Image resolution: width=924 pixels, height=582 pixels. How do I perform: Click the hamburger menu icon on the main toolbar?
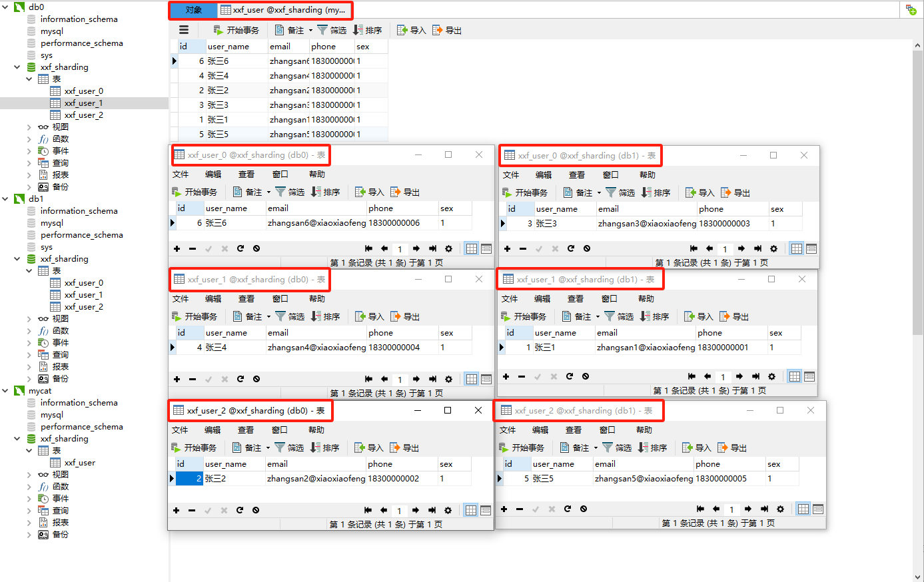coord(184,29)
